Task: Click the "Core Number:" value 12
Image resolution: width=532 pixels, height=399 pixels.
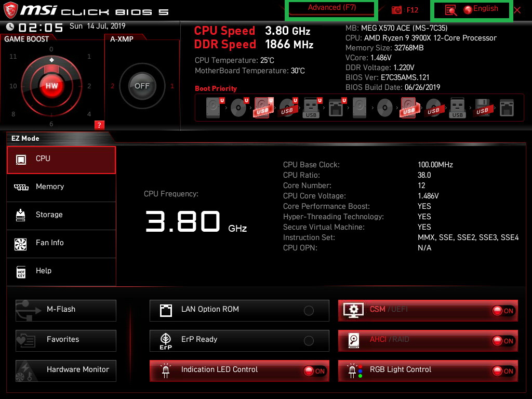Action: coord(421,185)
